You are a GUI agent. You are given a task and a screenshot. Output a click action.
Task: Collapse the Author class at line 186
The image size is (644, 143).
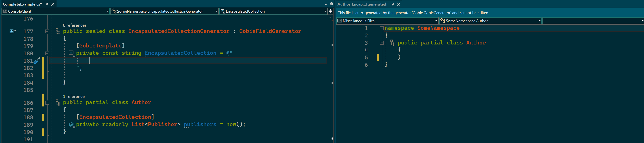(x=47, y=103)
